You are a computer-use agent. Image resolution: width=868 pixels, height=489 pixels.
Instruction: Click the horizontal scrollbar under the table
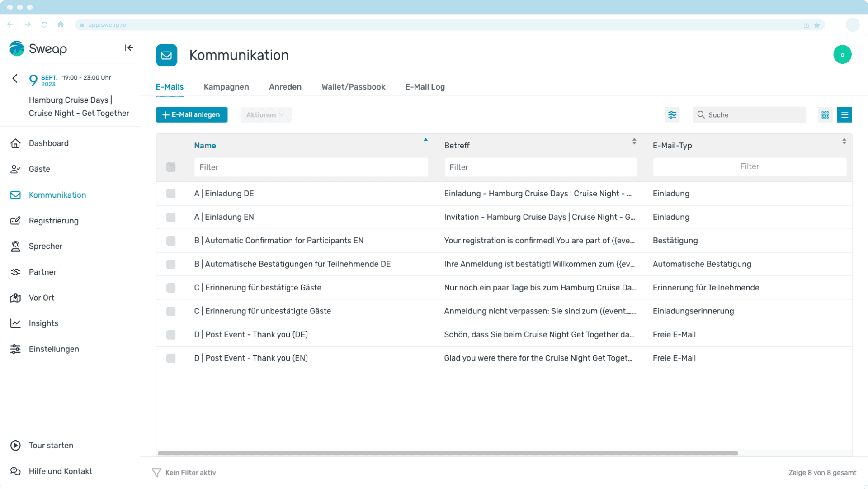tap(448, 453)
